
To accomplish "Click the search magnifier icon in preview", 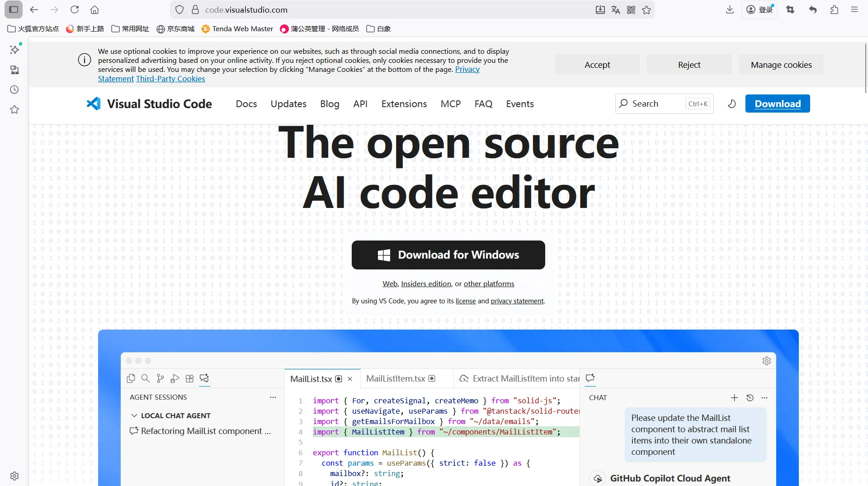I will (145, 378).
